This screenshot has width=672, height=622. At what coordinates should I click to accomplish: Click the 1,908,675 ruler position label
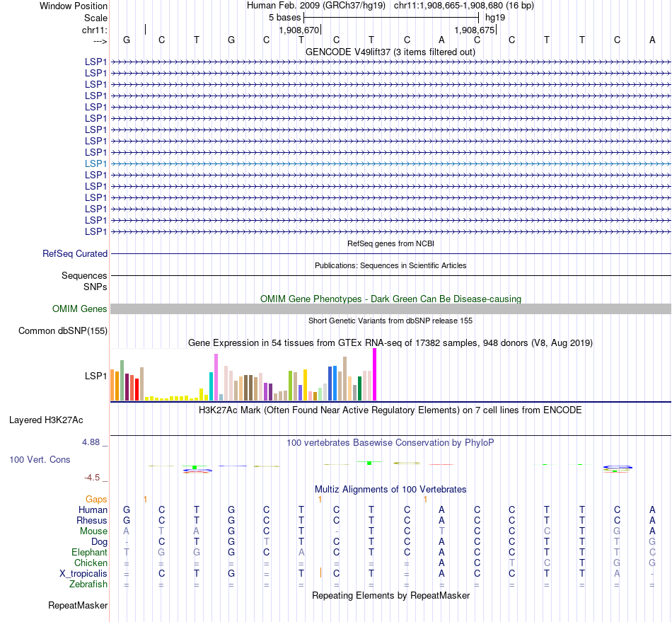475,30
